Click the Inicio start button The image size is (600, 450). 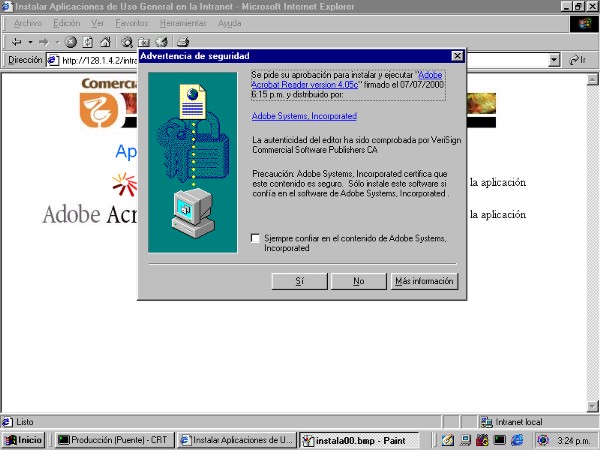[x=25, y=439]
